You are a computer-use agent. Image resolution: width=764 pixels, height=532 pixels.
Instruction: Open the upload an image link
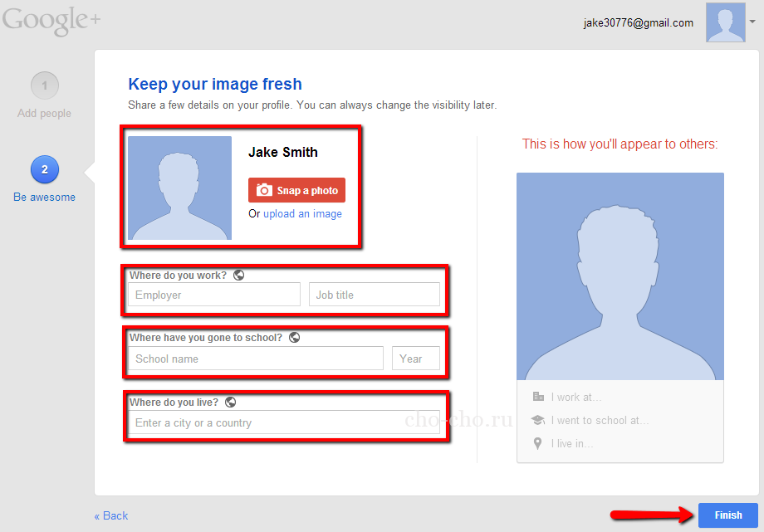[x=302, y=214]
